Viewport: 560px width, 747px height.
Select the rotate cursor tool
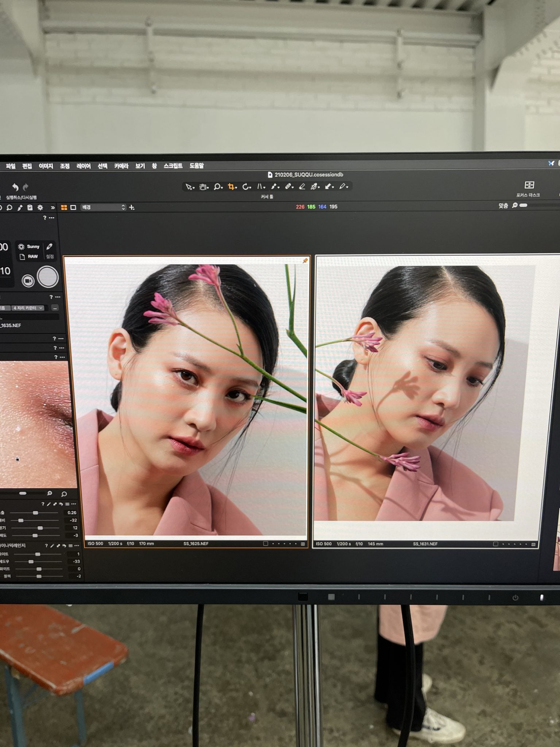246,187
